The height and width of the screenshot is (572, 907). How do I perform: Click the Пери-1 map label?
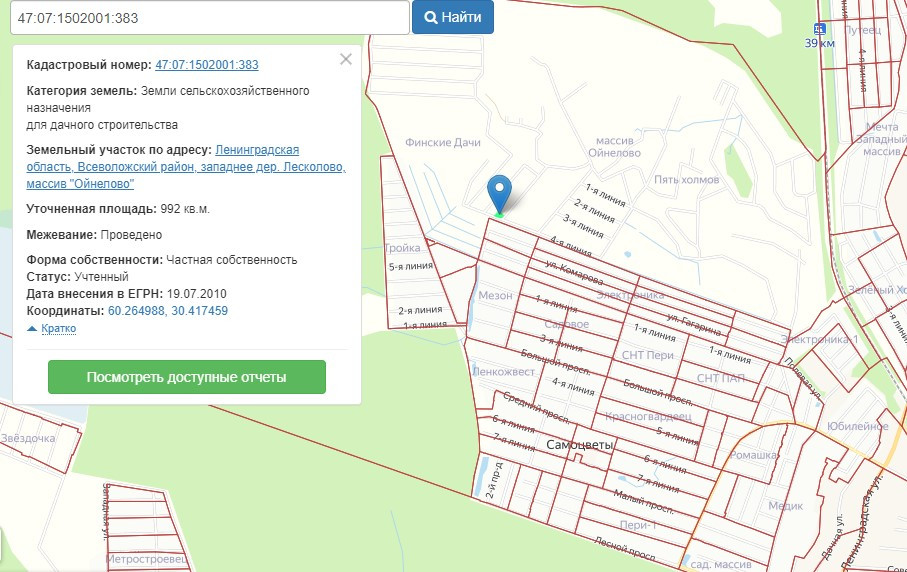[x=637, y=525]
